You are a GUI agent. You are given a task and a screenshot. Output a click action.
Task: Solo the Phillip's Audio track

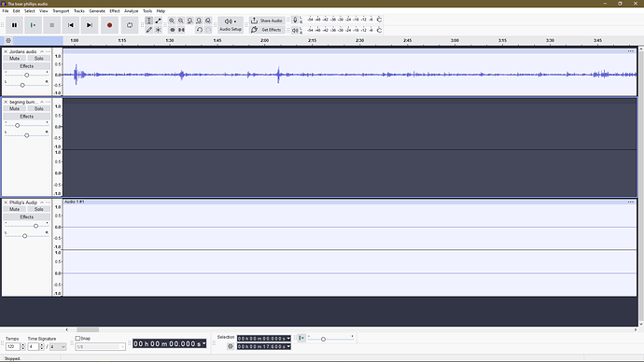tap(38, 209)
